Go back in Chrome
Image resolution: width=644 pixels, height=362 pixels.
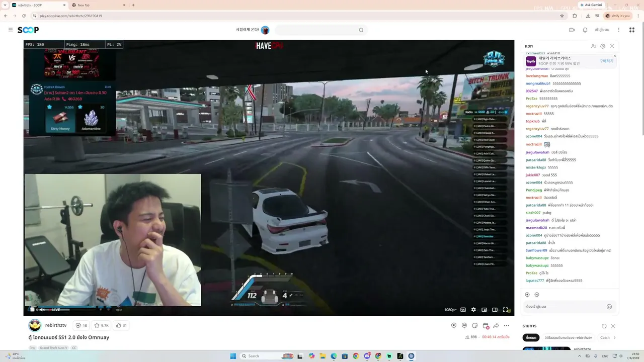tap(6, 16)
